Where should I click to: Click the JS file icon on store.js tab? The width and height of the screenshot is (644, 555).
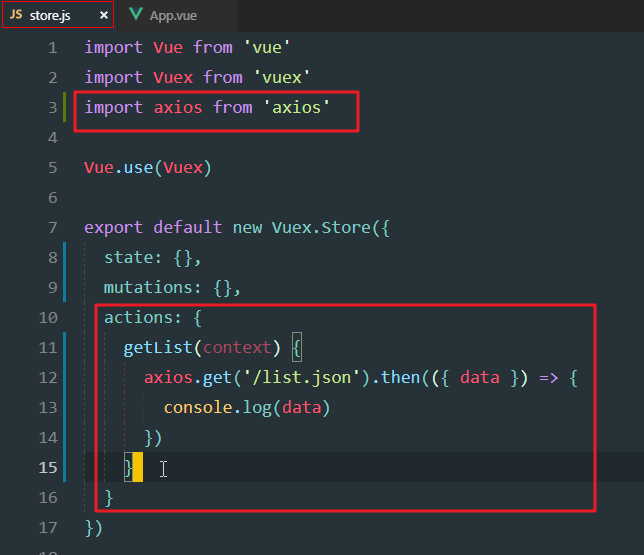click(x=16, y=17)
